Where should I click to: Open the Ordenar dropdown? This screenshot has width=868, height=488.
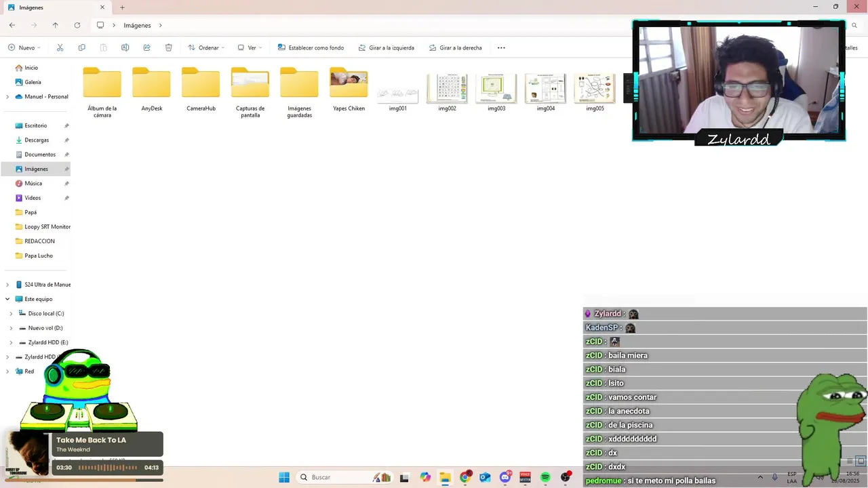[206, 47]
